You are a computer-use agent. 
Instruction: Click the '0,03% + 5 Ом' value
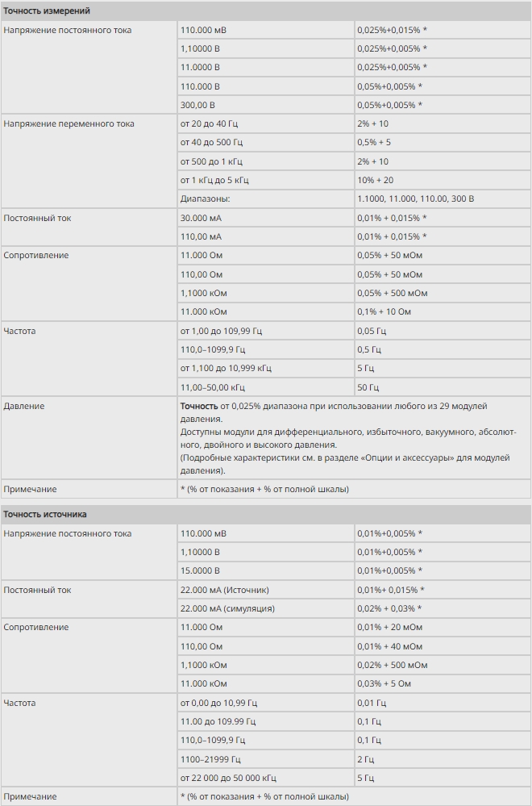(x=384, y=683)
